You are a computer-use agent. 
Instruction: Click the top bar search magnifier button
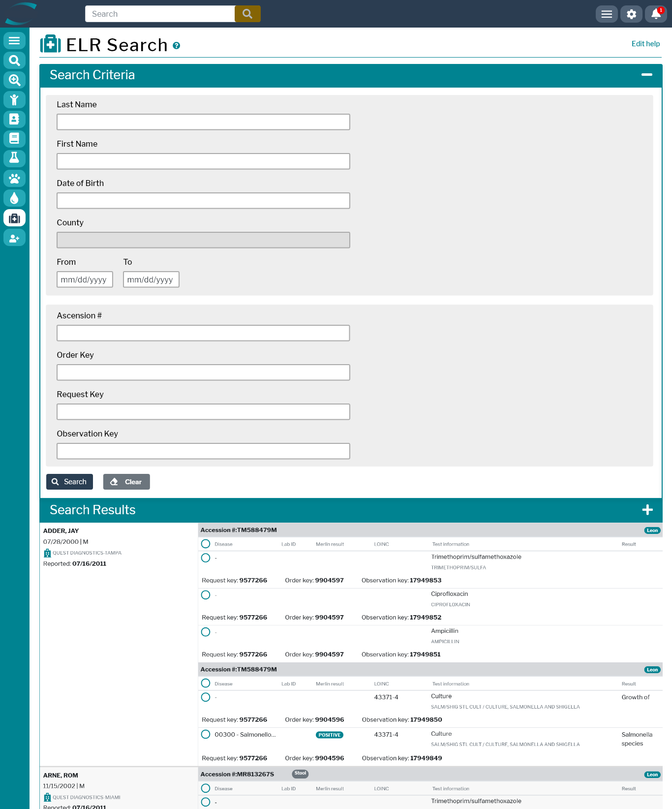click(247, 14)
